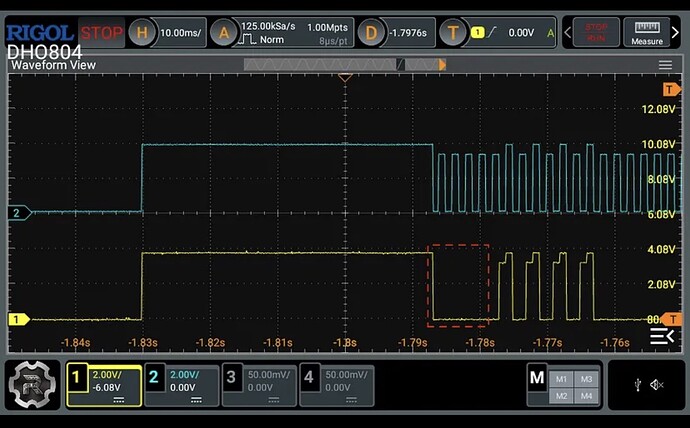
Task: Open the Measure ruler icon
Action: (x=646, y=32)
